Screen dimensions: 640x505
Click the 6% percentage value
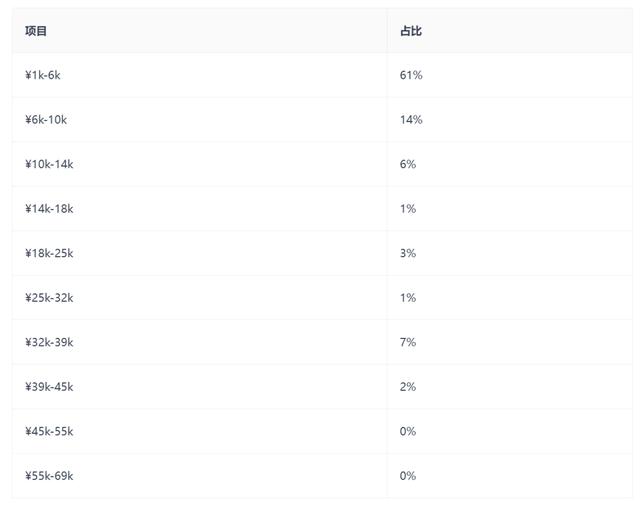[407, 164]
